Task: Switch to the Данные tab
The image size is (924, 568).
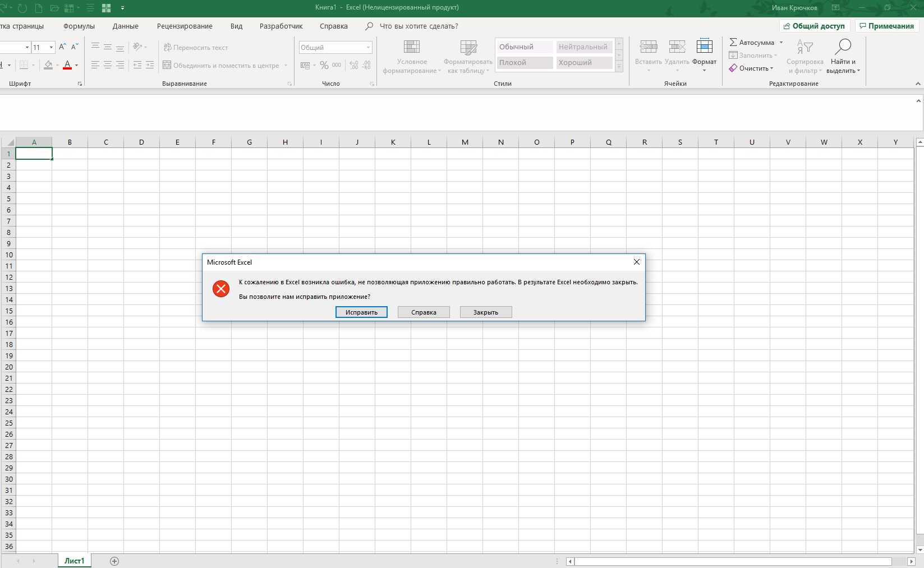Action: click(x=125, y=26)
